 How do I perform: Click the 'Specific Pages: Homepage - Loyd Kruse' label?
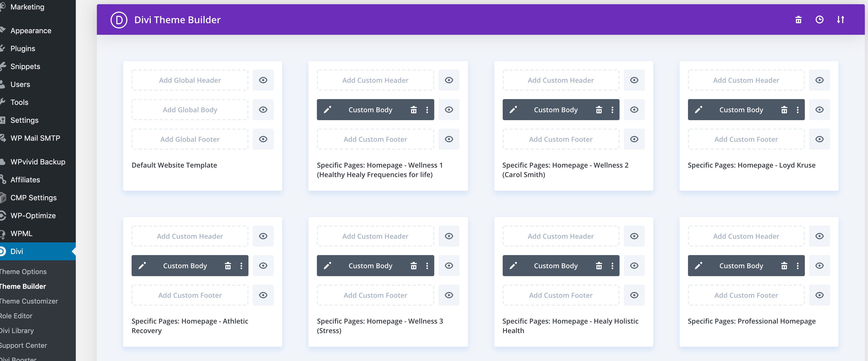(x=751, y=165)
